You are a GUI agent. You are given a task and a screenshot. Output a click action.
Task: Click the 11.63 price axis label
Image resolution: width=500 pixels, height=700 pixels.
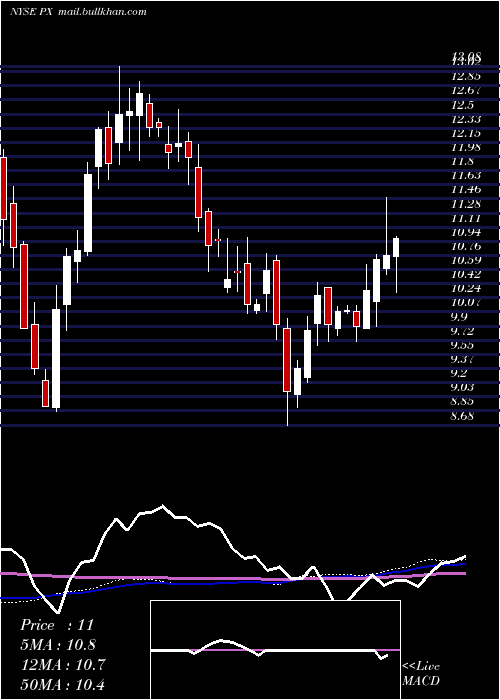466,175
